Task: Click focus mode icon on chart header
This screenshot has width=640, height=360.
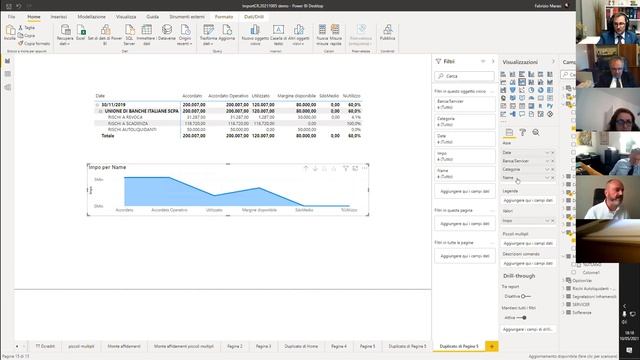Action: [x=355, y=168]
